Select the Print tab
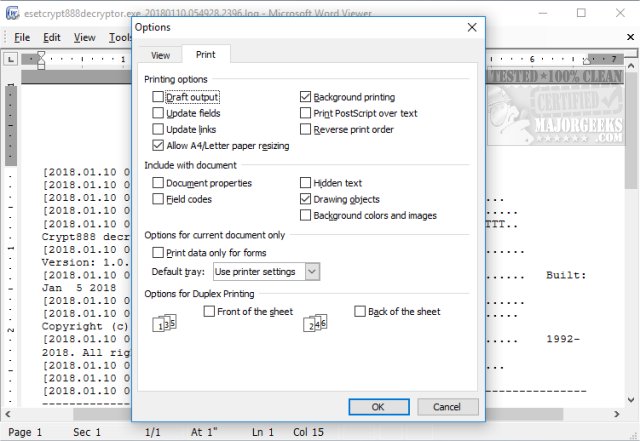 [x=206, y=54]
